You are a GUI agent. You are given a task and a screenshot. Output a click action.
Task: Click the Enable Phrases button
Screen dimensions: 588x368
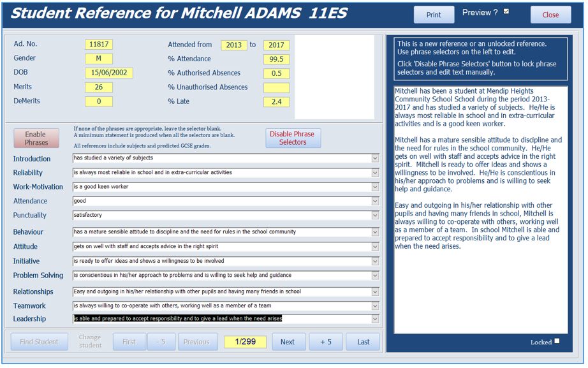36,138
